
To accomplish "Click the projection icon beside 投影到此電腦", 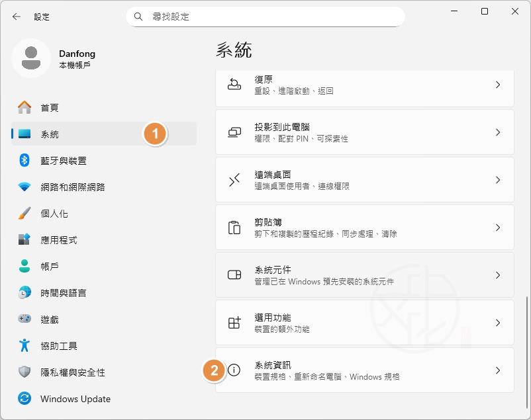I will coord(234,132).
